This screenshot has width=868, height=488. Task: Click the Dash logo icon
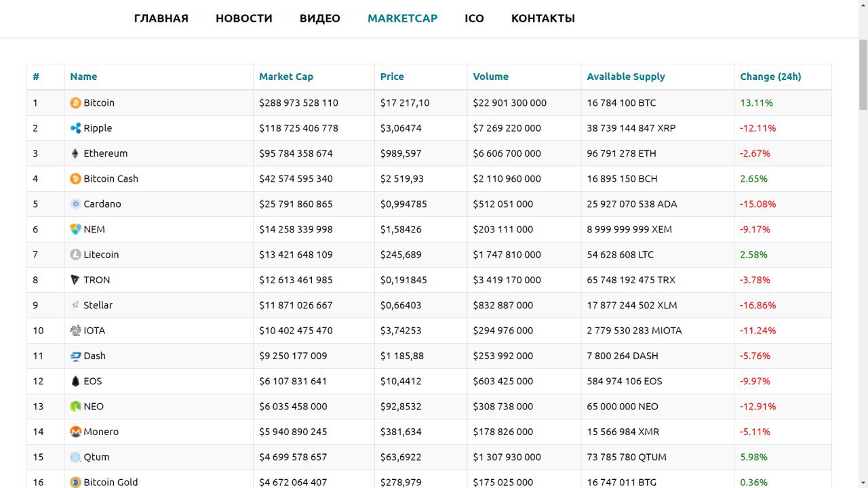(x=75, y=356)
